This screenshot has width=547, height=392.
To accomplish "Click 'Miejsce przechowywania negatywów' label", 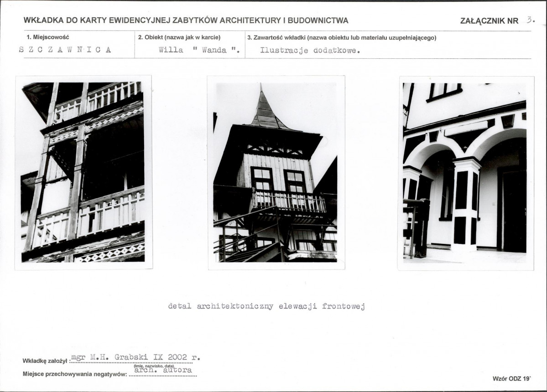I will click(75, 374).
